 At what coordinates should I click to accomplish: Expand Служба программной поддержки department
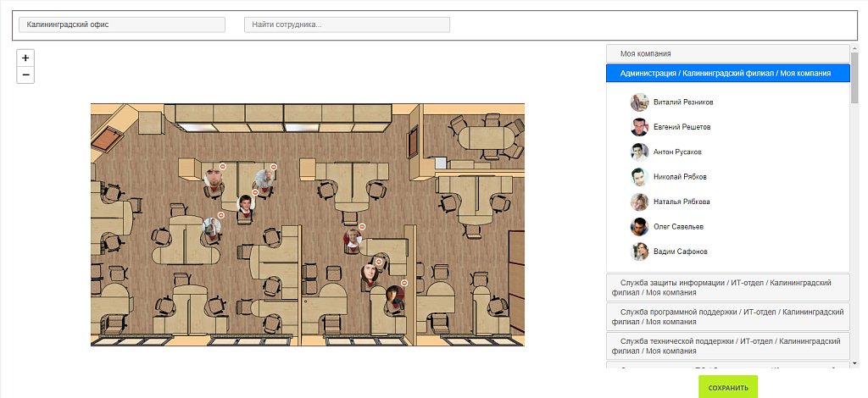coord(727,317)
